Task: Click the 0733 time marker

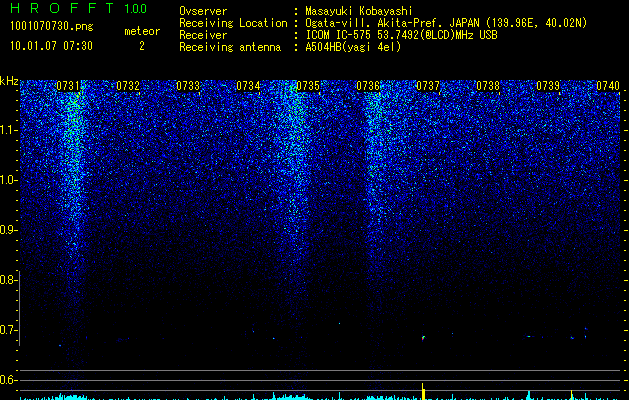Action: pyautogui.click(x=188, y=86)
